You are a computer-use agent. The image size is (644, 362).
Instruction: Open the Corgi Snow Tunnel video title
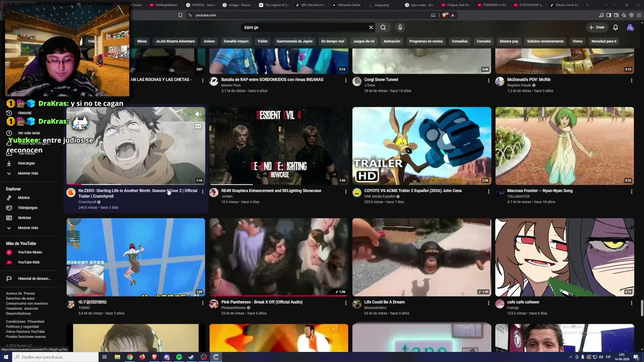(x=381, y=79)
